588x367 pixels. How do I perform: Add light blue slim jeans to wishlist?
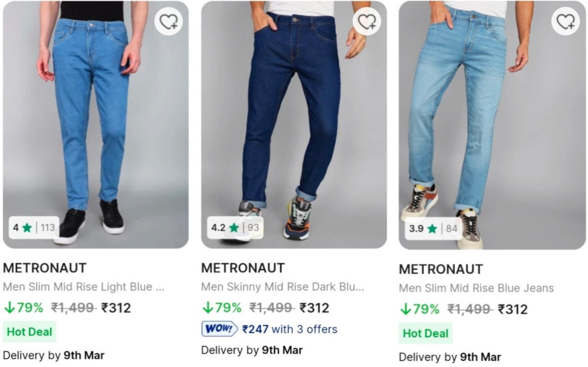pos(169,22)
